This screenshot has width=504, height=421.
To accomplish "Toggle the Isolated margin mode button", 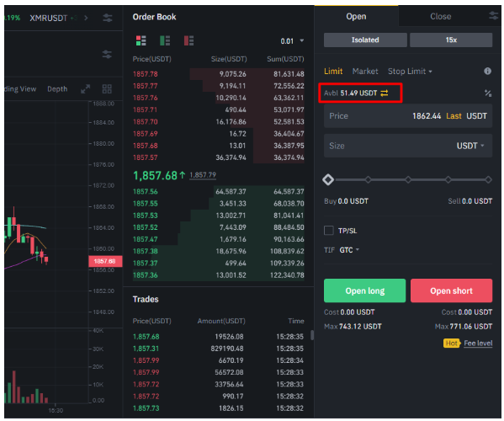I will (x=365, y=40).
